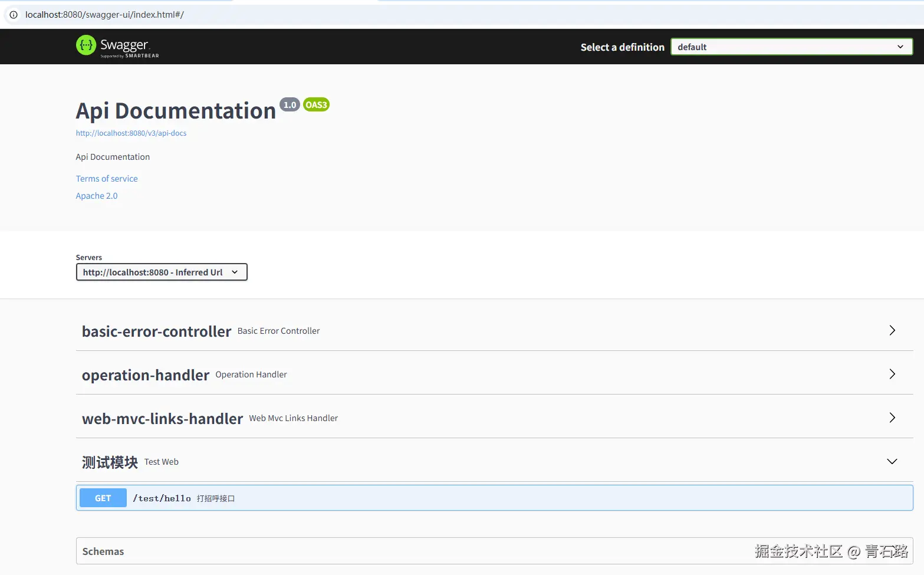Open the http://localhost:8080/v3/api-docs link
The image size is (924, 575).
coord(131,133)
